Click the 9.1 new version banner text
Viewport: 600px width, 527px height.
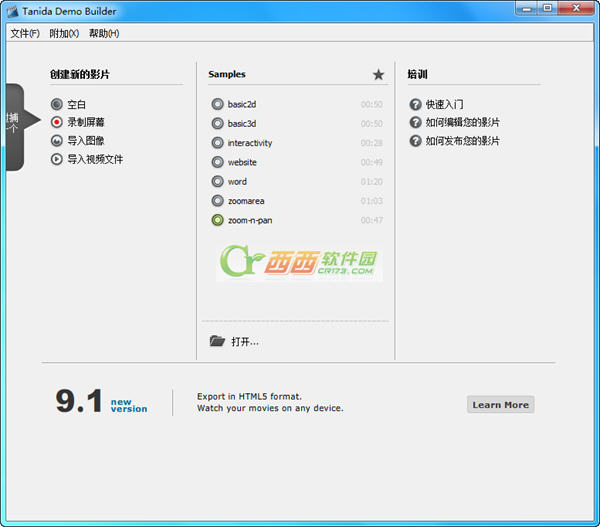101,401
